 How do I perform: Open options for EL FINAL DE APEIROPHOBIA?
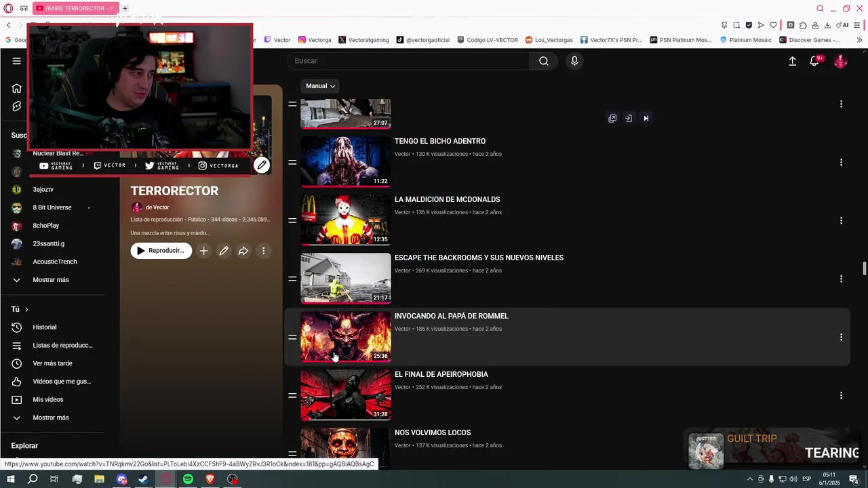pos(841,396)
